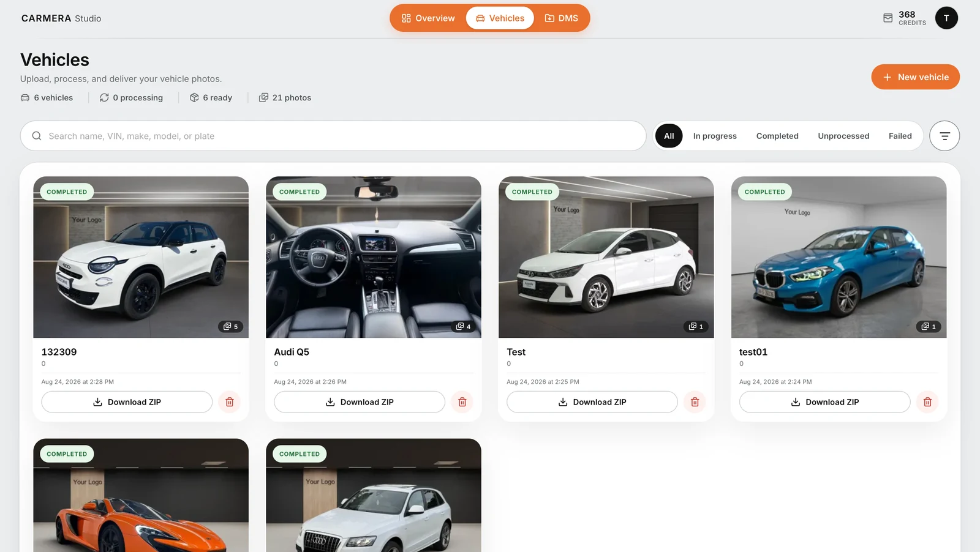Image resolution: width=980 pixels, height=552 pixels.
Task: Click the 0 processing refresh icon
Action: pyautogui.click(x=104, y=97)
